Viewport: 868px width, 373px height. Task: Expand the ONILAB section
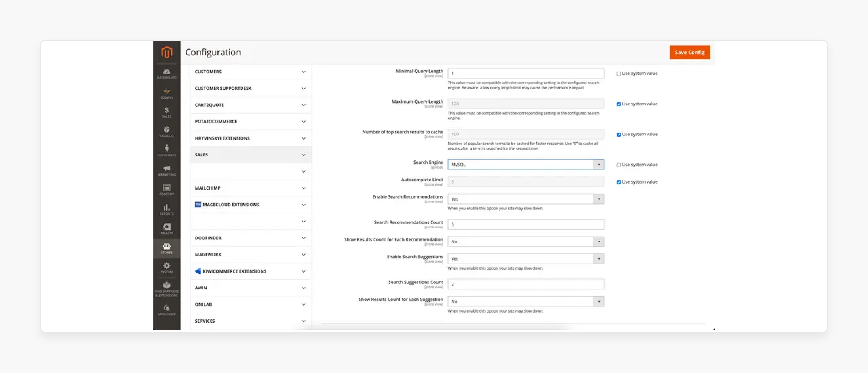[x=251, y=305]
